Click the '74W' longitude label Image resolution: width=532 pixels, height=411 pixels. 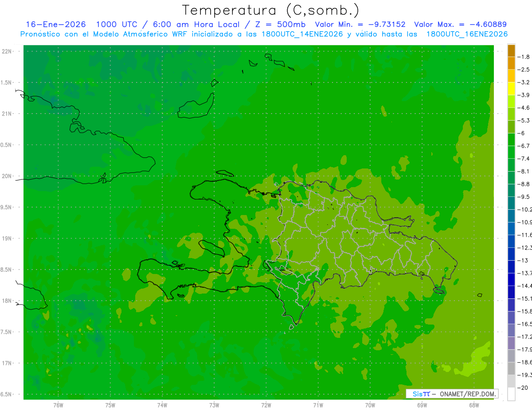coord(162,405)
